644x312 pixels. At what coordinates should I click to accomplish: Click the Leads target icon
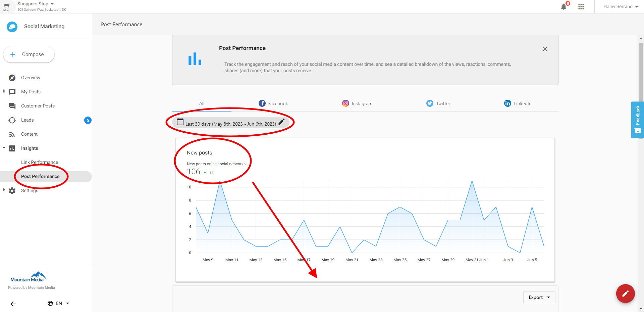click(12, 120)
